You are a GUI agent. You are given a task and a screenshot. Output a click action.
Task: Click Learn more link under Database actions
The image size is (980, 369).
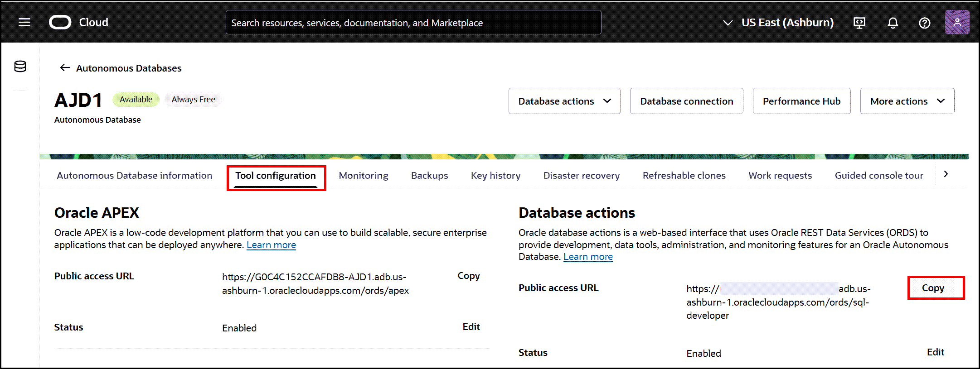point(588,257)
